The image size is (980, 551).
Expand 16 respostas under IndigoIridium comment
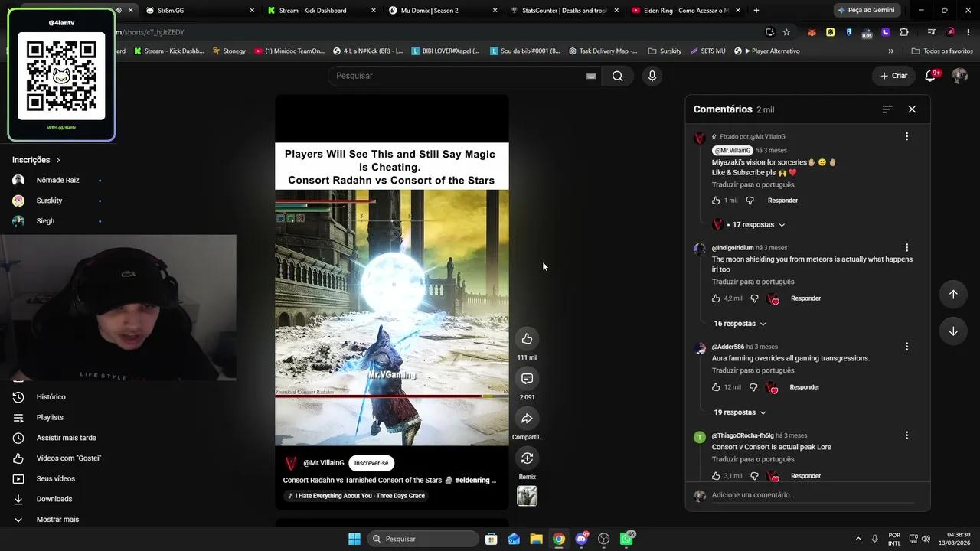coord(740,324)
